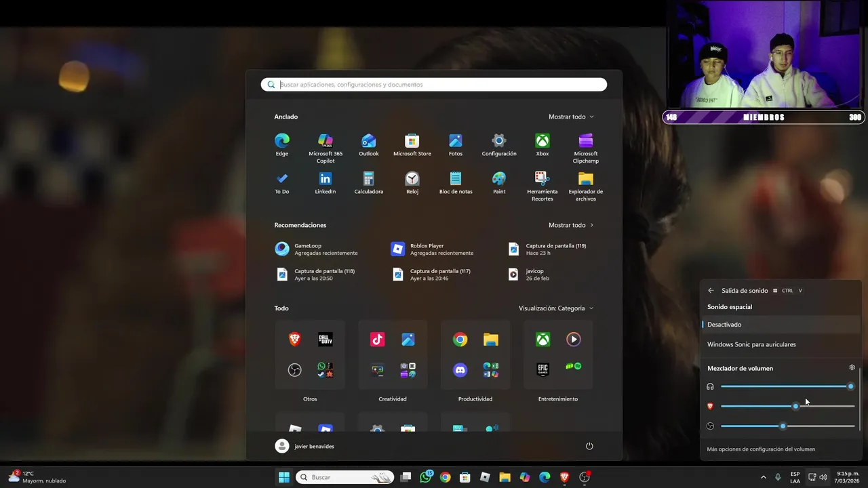Click the sound panel scrollbar
This screenshot has width=868, height=488.
pyautogui.click(x=859, y=399)
